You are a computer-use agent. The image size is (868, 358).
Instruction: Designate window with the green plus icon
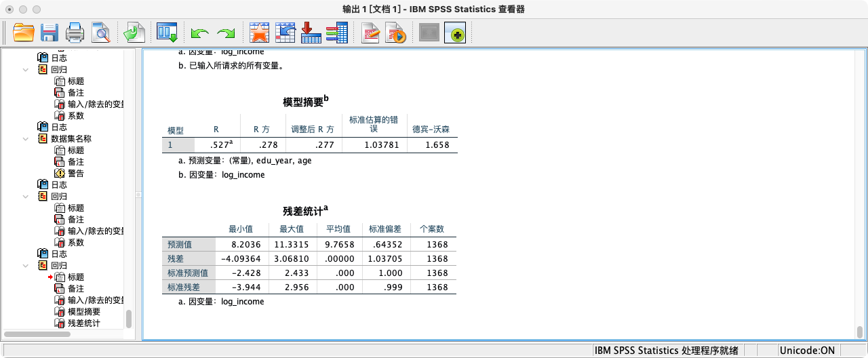pos(455,33)
